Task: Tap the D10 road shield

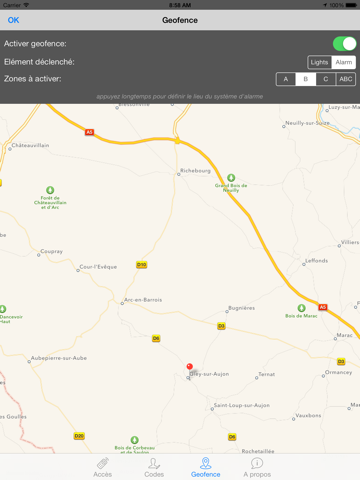Action: [142, 265]
